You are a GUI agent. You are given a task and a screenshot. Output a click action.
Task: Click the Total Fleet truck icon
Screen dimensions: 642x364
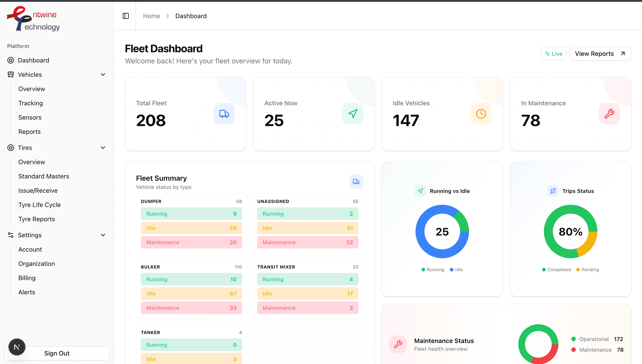224,114
